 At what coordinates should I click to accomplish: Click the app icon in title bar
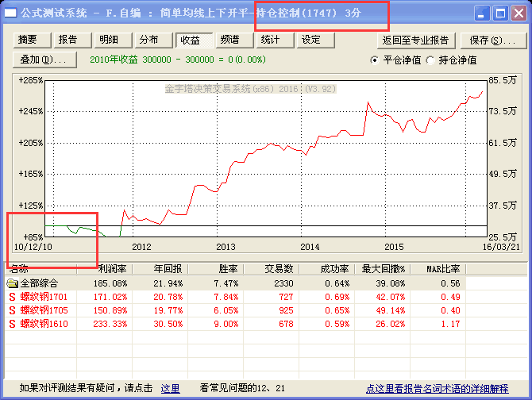click(11, 13)
